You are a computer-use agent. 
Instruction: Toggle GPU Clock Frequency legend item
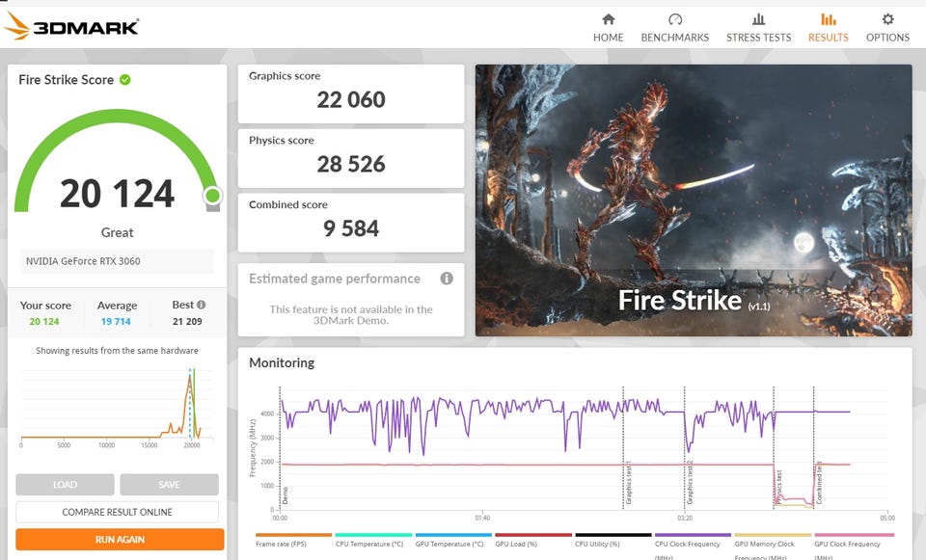[x=854, y=546]
